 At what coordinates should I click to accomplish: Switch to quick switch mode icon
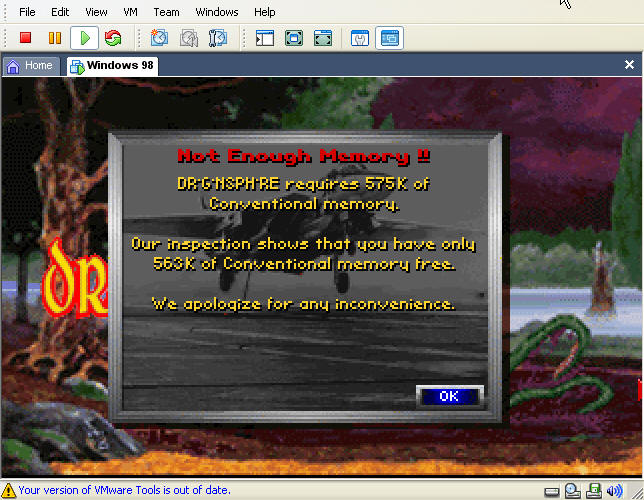pyautogui.click(x=323, y=38)
